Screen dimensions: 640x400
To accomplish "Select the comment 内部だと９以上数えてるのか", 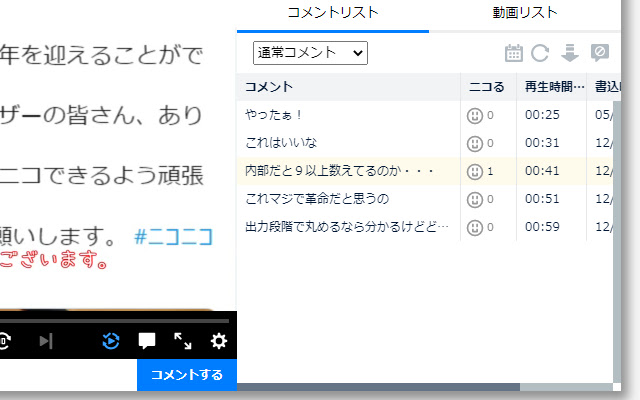I will [x=339, y=171].
